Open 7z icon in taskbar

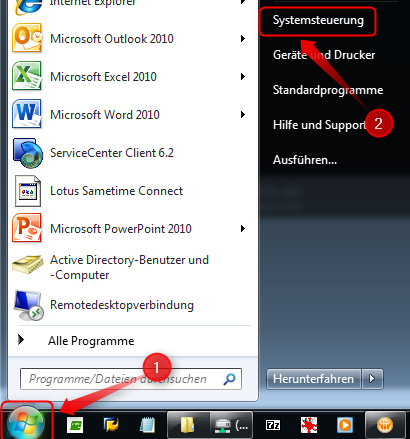tap(273, 425)
